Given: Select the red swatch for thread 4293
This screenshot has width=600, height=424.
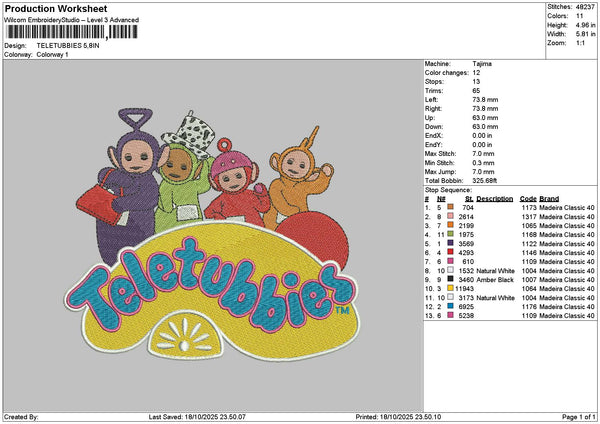Looking at the screenshot, I should click(x=451, y=252).
